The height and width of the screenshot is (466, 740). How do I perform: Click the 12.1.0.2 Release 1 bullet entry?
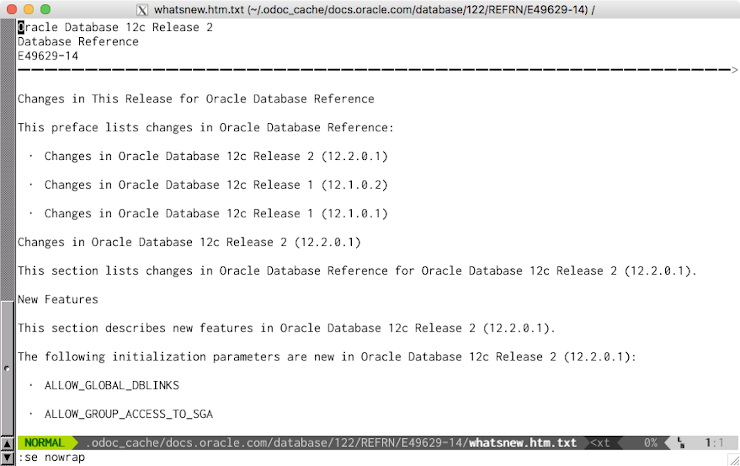point(216,185)
